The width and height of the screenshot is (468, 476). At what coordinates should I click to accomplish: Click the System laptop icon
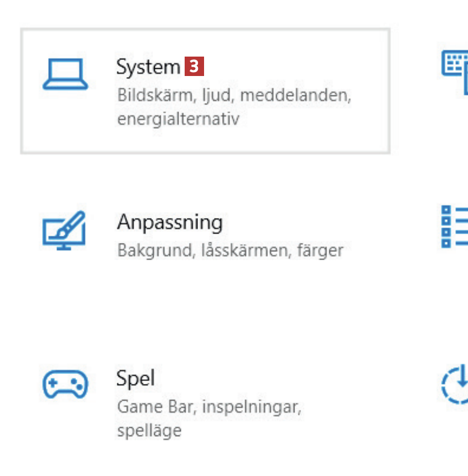tap(65, 75)
